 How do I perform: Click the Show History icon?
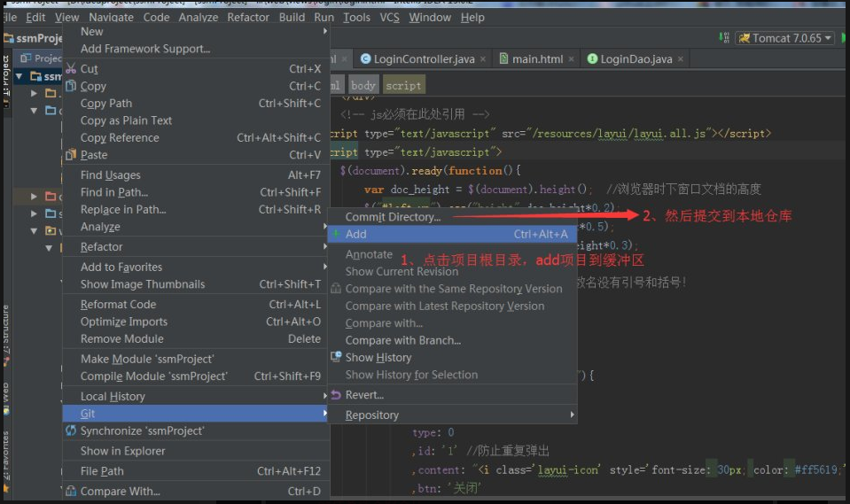(x=336, y=357)
